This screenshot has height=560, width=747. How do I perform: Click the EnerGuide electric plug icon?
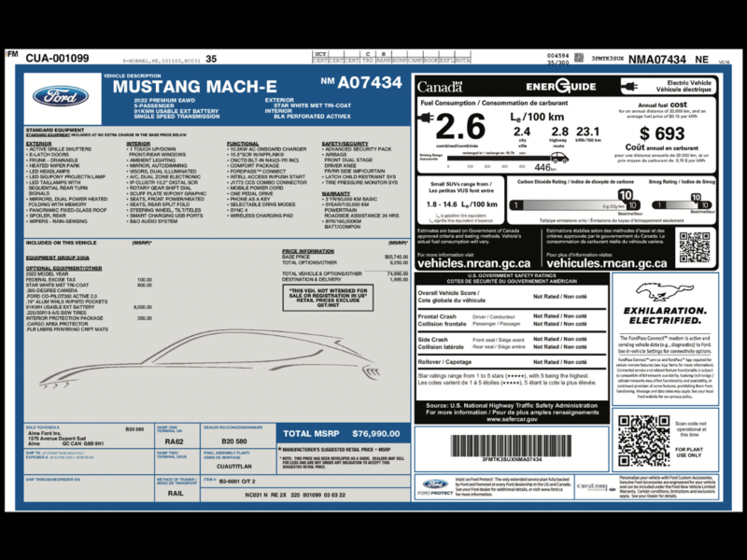629,86
